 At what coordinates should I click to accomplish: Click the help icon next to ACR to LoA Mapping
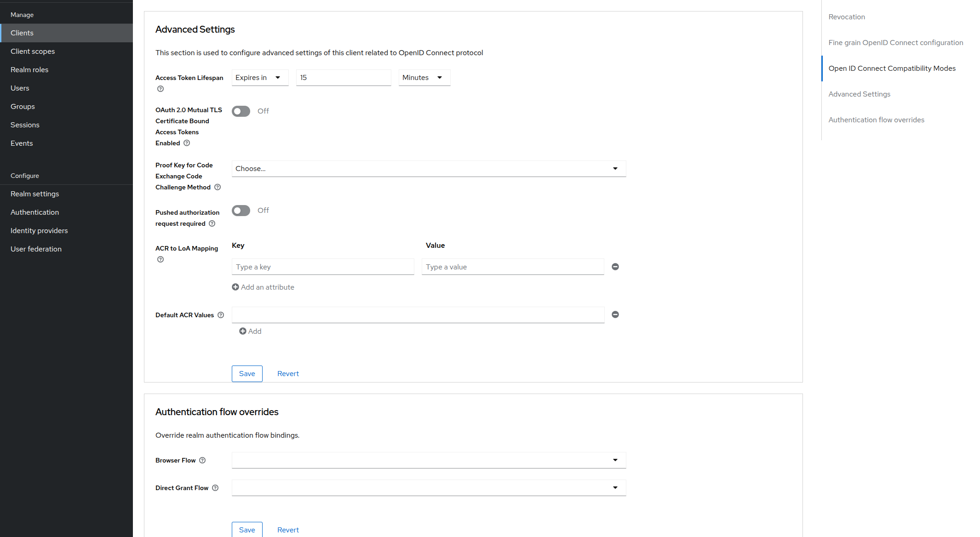pos(160,259)
